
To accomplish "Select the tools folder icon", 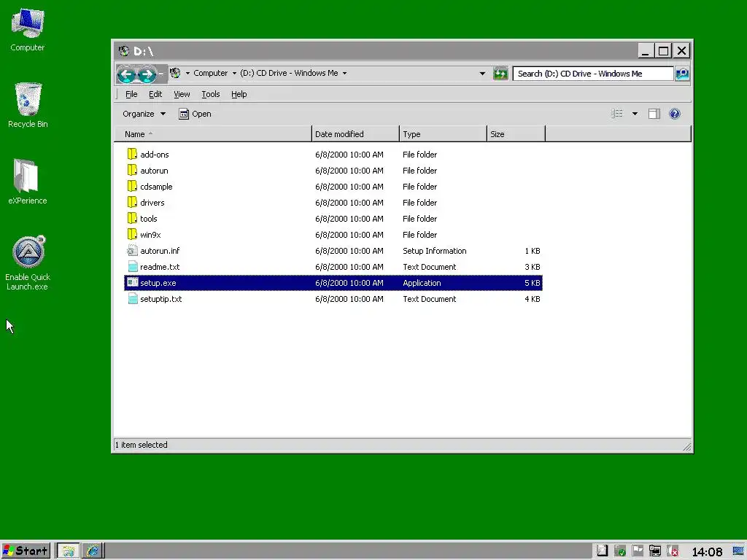I will tap(133, 219).
